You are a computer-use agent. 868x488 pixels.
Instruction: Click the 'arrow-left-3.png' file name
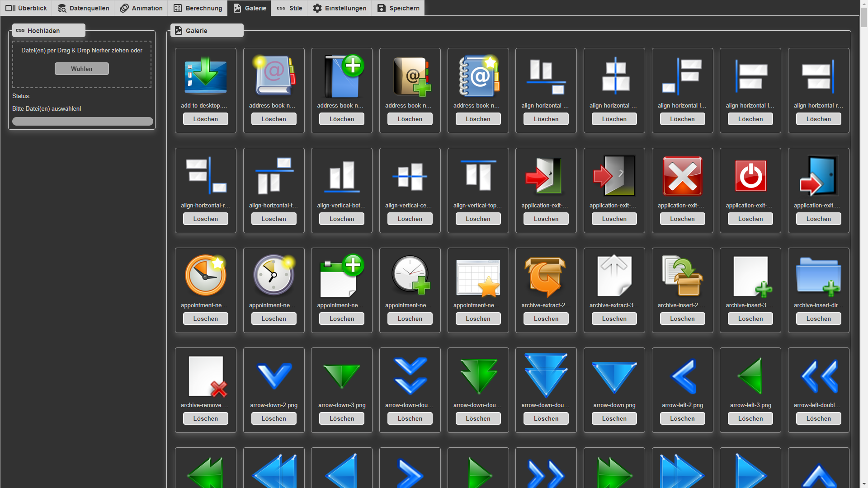pos(750,405)
